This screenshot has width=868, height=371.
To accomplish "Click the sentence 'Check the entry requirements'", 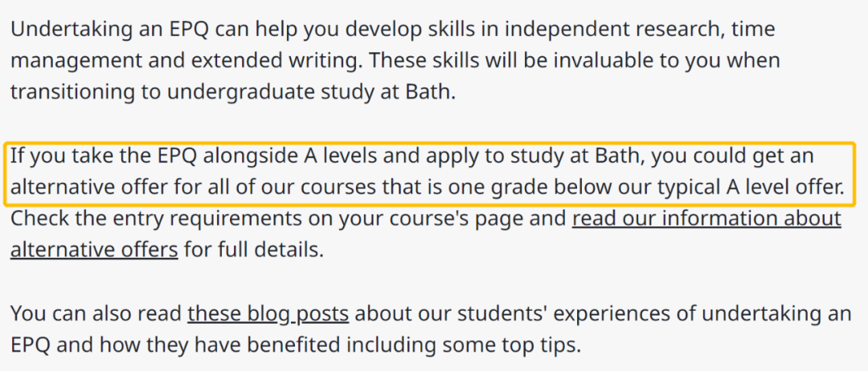I will tap(426, 234).
